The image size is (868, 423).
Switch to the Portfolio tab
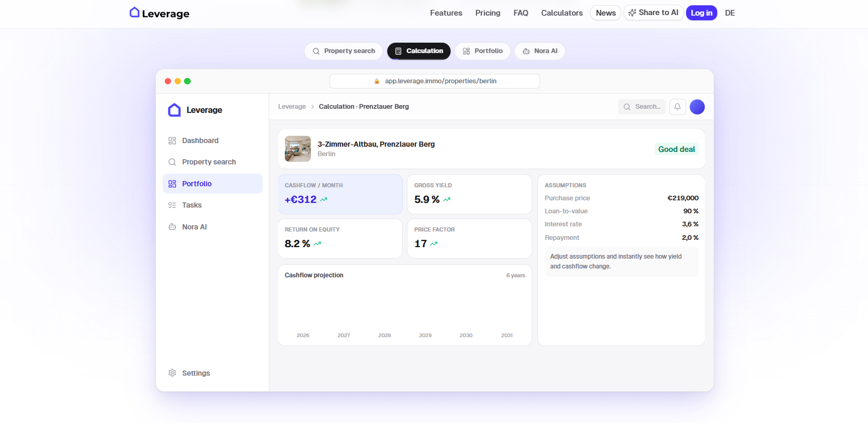(x=482, y=51)
